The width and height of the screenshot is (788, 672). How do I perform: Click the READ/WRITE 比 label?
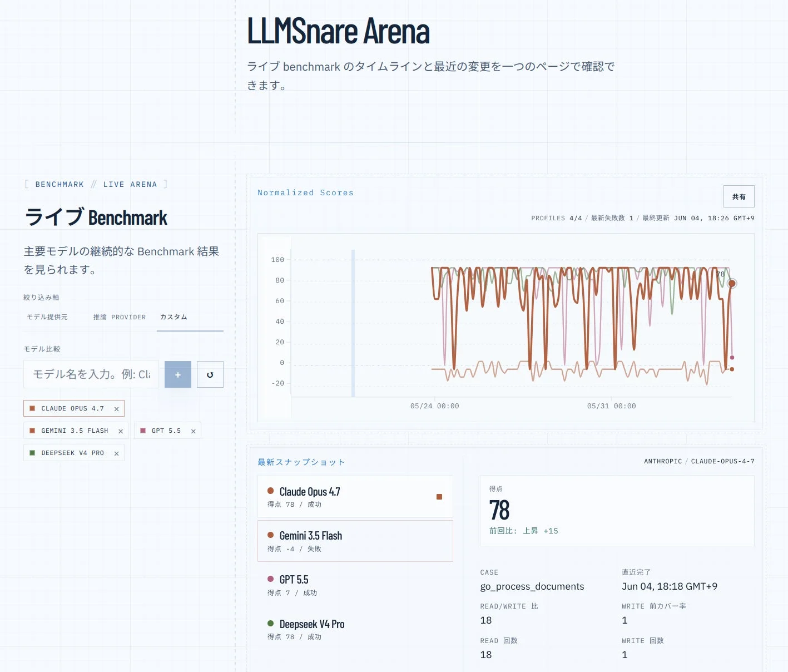click(509, 606)
